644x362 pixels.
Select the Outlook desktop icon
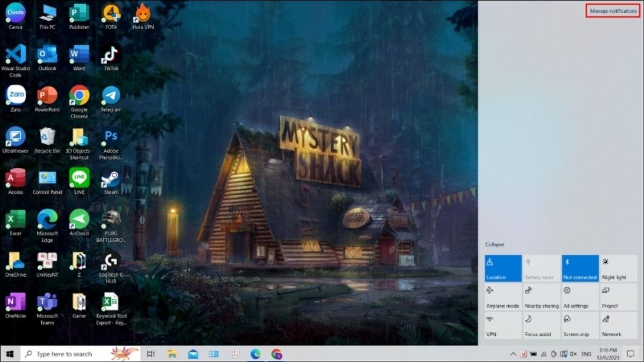click(x=47, y=57)
